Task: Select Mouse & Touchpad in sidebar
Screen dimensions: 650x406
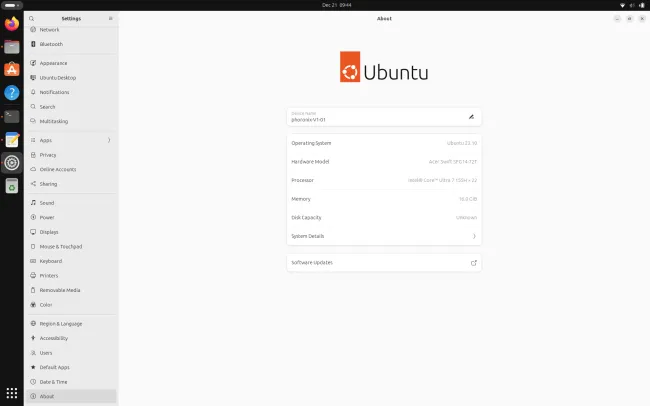Action: pos(60,246)
